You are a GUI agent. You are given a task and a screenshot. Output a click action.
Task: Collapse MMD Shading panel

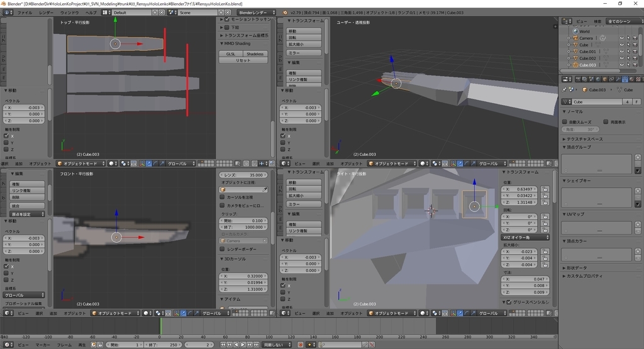click(235, 43)
